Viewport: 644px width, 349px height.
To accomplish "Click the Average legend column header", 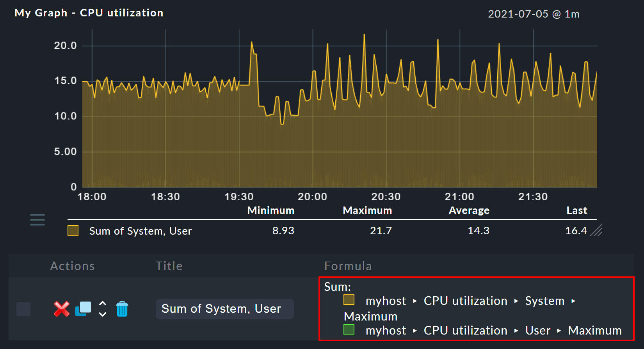I will click(469, 210).
